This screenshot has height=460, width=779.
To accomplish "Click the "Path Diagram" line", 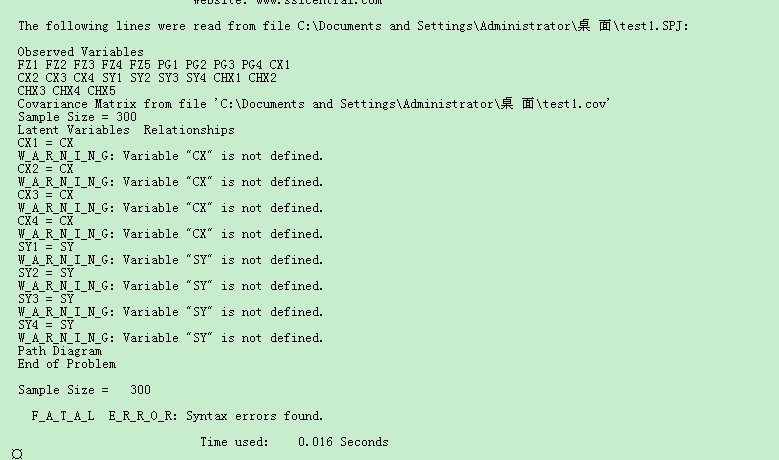I will coord(59,351).
